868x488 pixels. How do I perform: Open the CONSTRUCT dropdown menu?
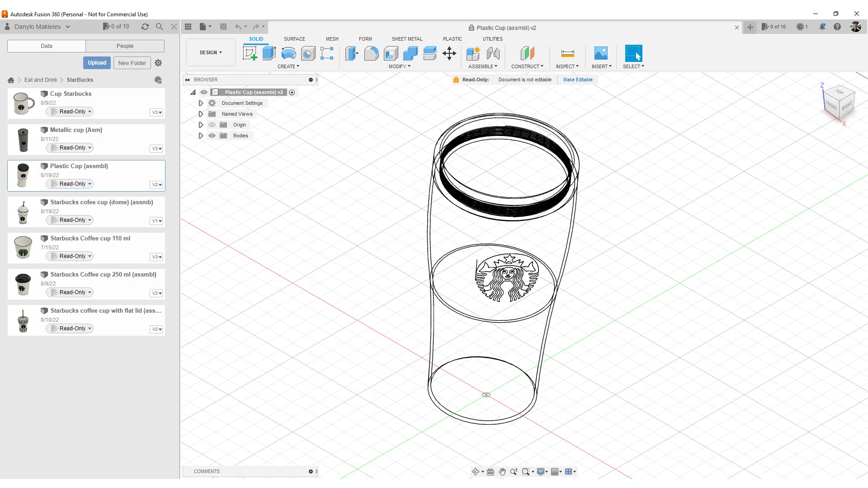527,66
